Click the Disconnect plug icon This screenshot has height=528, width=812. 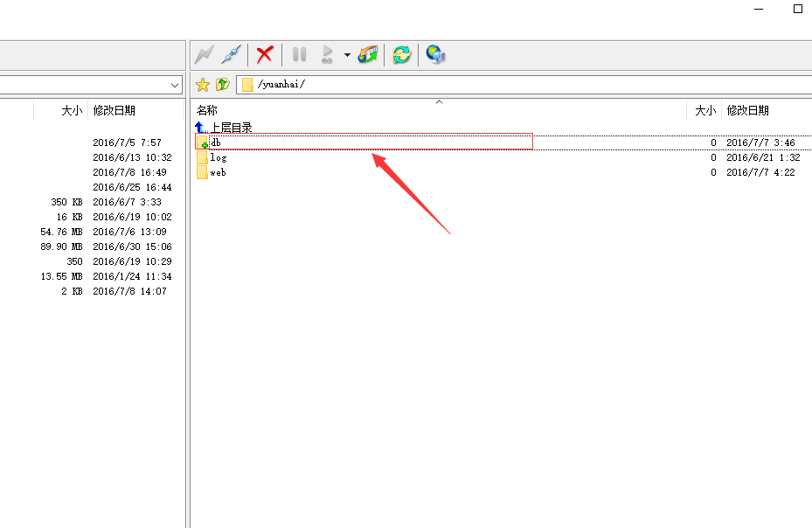231,54
